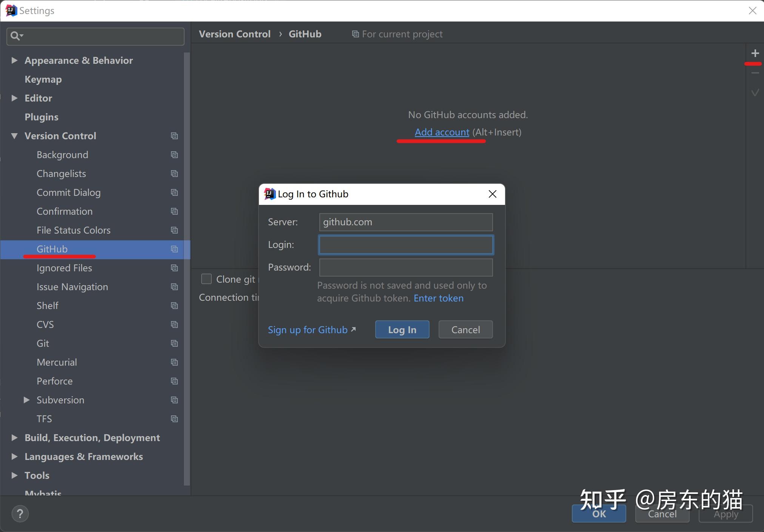Click the copy icon beside Mercurial

coord(174,362)
